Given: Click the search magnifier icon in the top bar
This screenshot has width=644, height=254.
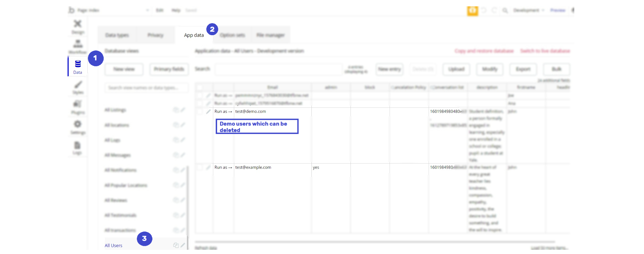Looking at the screenshot, I should point(505,11).
